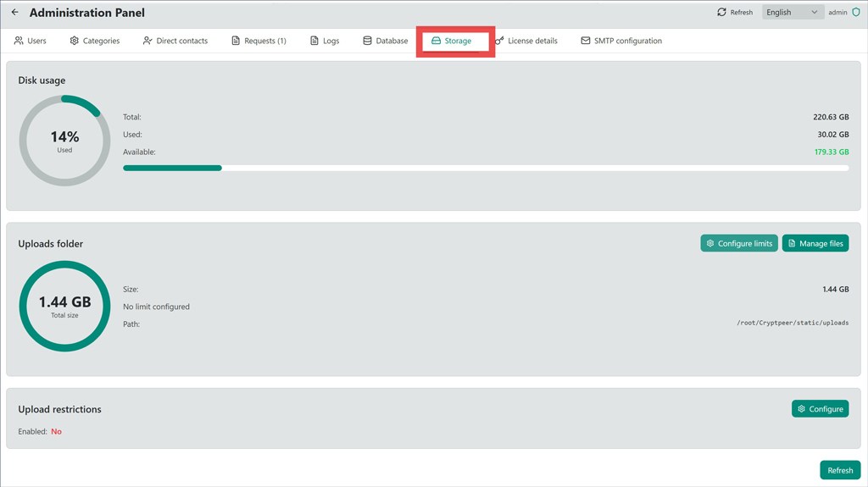
Task: Click Refresh in the top header
Action: pos(735,12)
